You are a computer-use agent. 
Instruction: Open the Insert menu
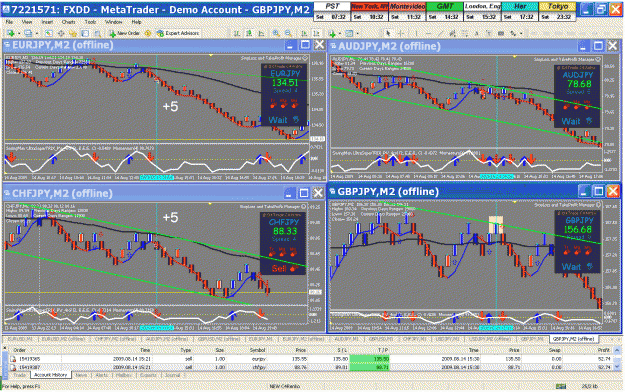(x=47, y=22)
